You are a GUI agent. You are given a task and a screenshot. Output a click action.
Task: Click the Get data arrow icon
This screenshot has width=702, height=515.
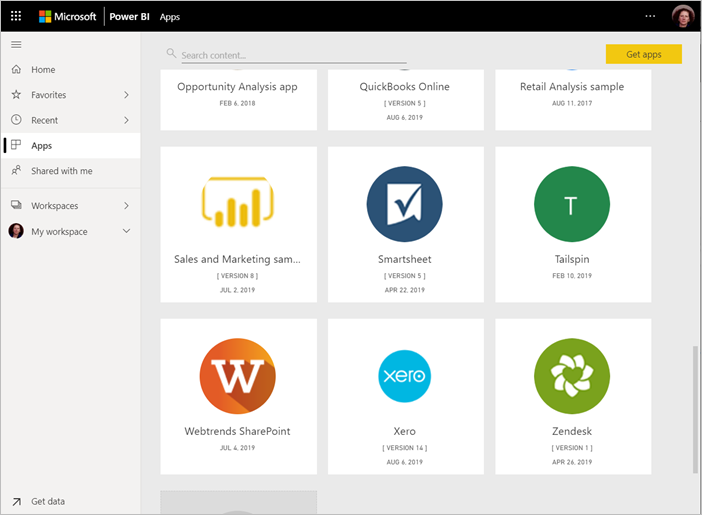pos(17,502)
